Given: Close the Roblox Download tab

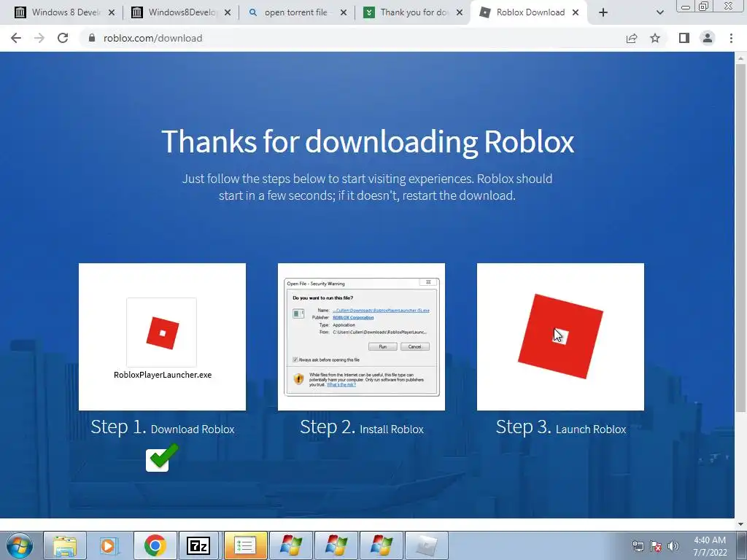Looking at the screenshot, I should [x=576, y=12].
